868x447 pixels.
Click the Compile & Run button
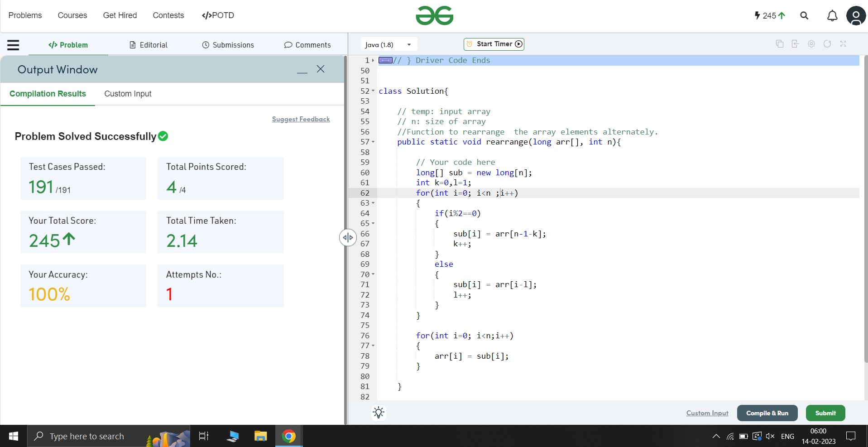(x=767, y=413)
